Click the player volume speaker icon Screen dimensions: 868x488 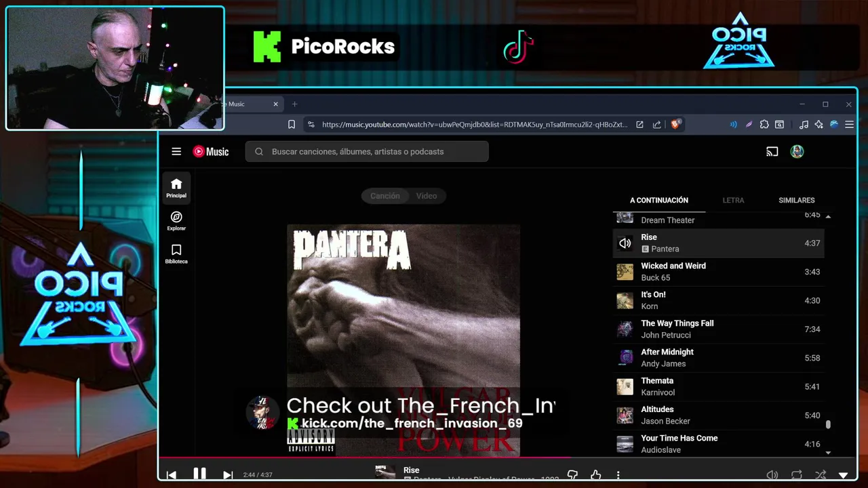[x=772, y=475]
